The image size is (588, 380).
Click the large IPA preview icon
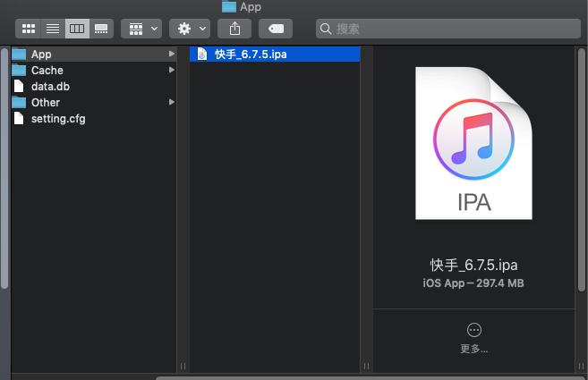coord(473,143)
